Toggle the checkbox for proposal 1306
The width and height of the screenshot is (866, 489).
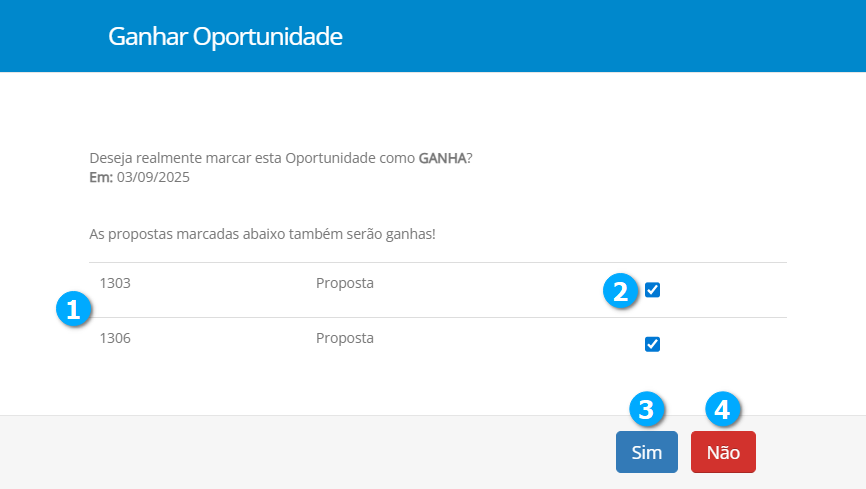click(x=653, y=344)
